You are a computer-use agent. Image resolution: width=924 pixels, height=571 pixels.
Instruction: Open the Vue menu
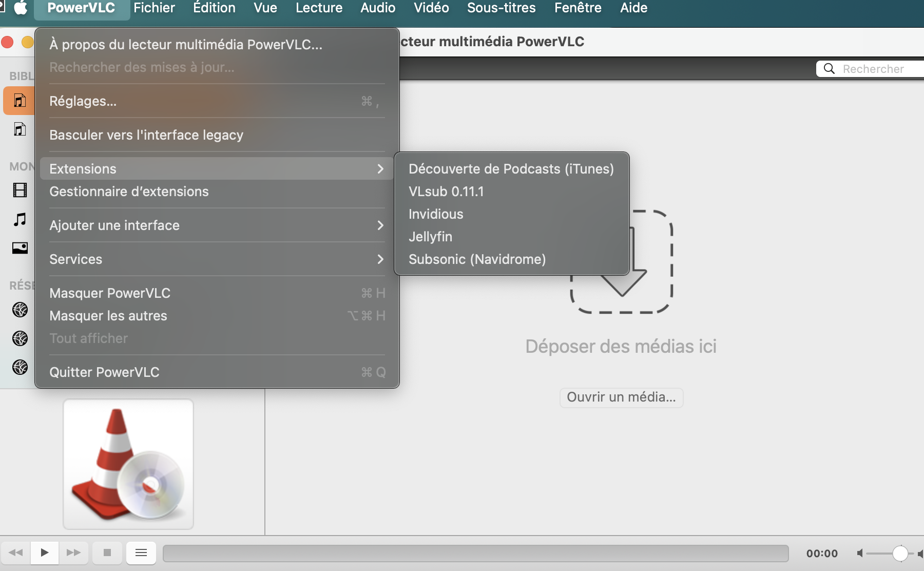click(x=265, y=8)
